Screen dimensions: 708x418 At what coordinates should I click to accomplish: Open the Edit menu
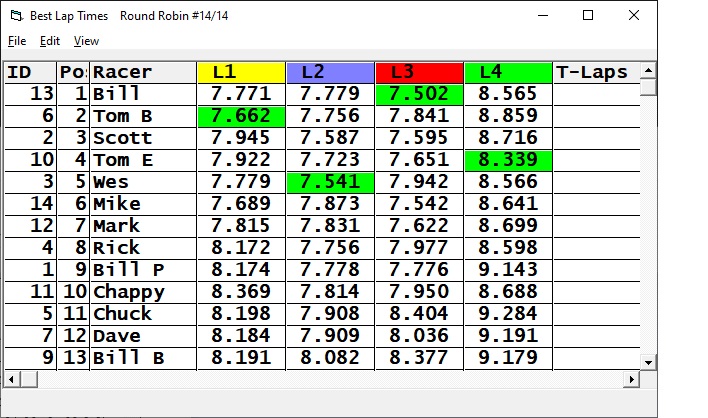tap(50, 41)
